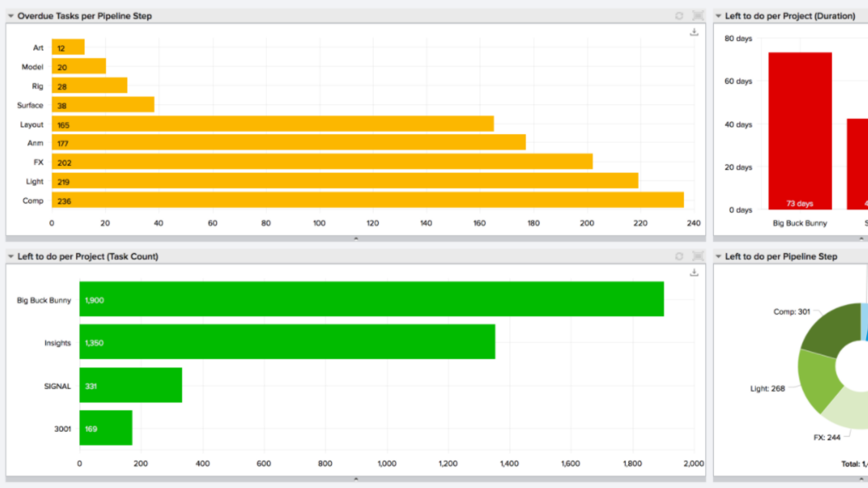
Task: Click the red Big Buck Bunny 73 days bar
Action: coord(800,131)
